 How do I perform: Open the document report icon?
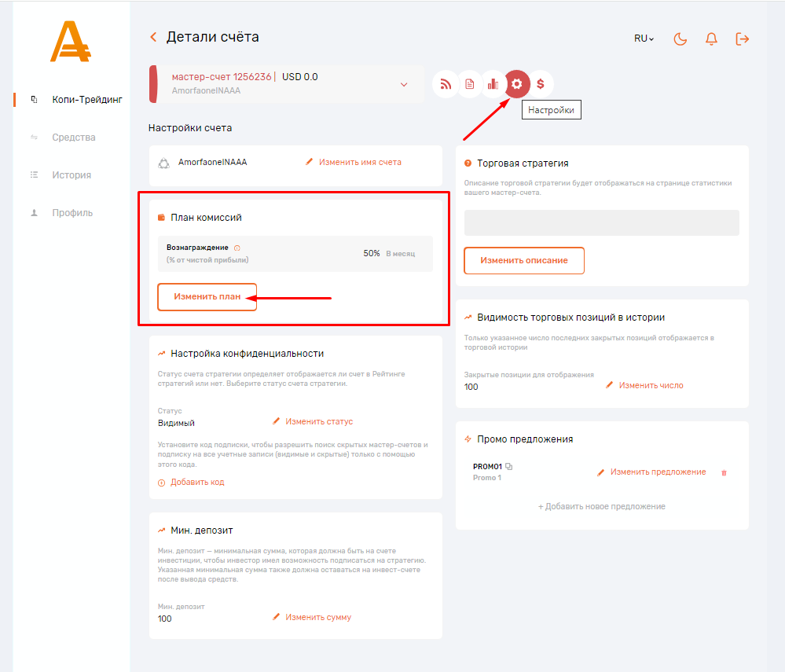pyautogui.click(x=470, y=84)
